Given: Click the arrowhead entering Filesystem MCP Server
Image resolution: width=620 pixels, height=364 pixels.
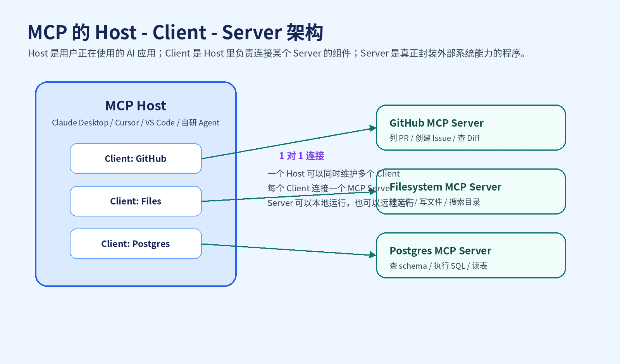Looking at the screenshot, I should click(x=373, y=192).
